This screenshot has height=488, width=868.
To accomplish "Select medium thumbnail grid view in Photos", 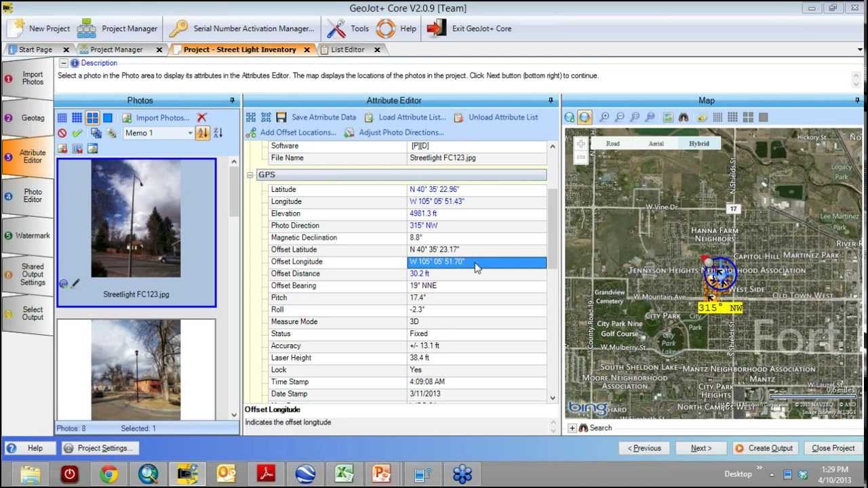I will (x=77, y=118).
